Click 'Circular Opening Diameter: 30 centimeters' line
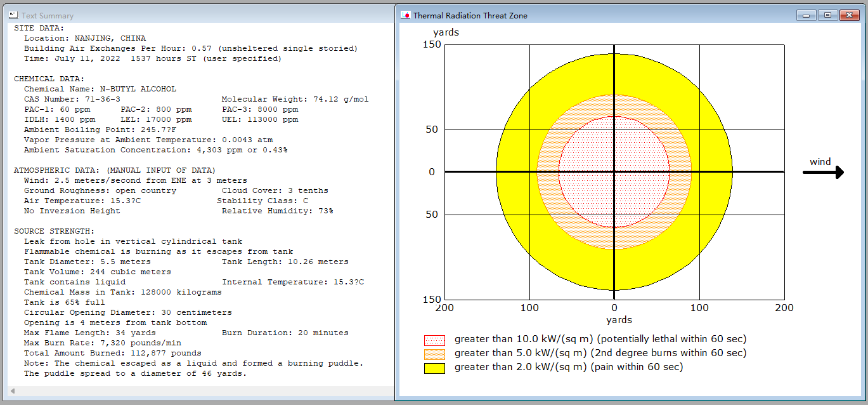868x405 pixels. pos(128,312)
